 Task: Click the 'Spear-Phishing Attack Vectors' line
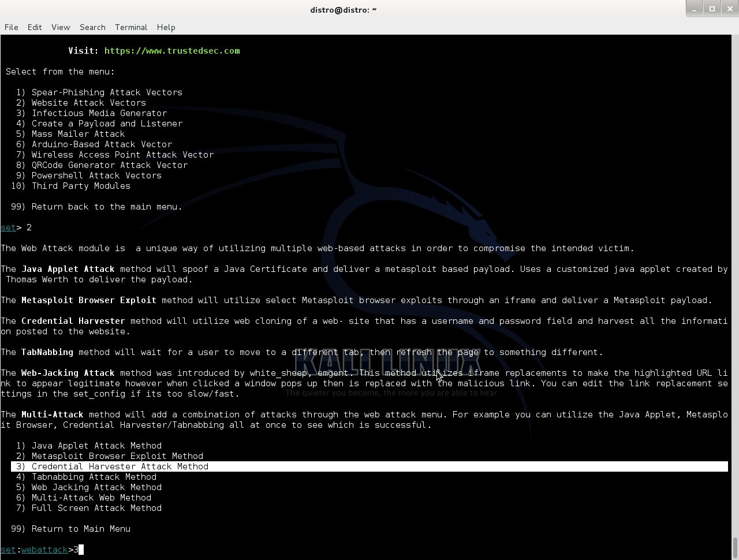(x=99, y=92)
